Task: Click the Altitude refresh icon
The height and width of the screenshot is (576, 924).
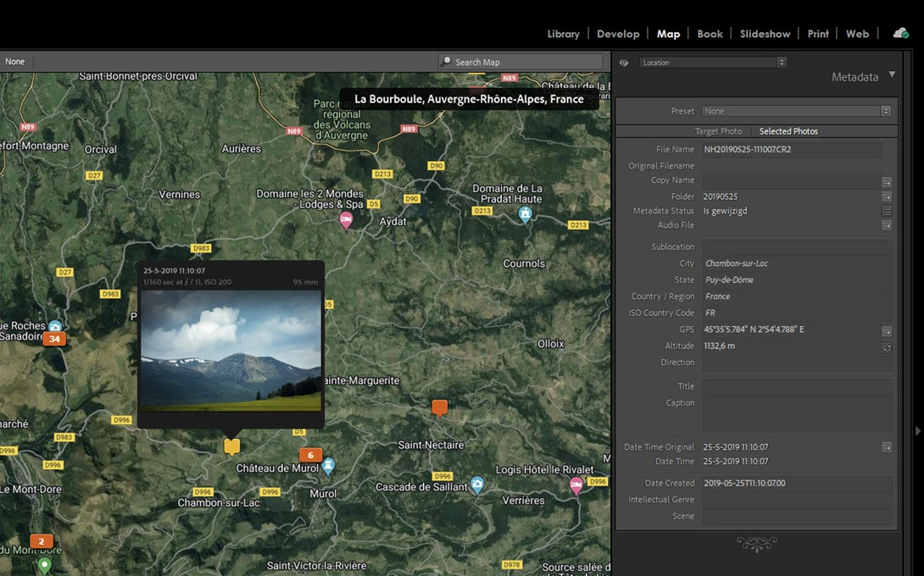Action: coord(887,347)
